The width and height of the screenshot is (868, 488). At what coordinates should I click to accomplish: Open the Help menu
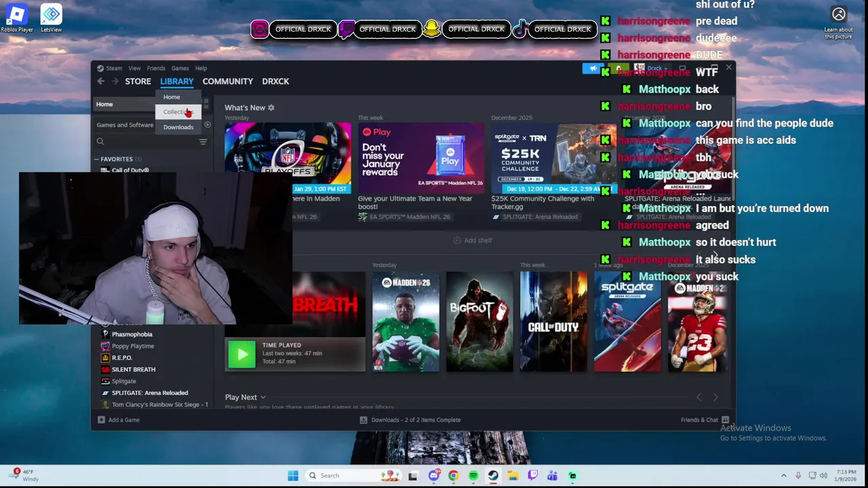(x=201, y=68)
